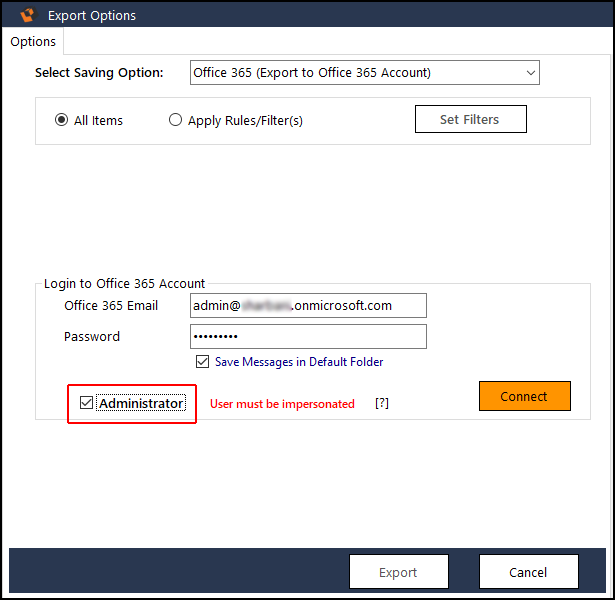
Task: Click the 'Password' label
Action: [92, 336]
